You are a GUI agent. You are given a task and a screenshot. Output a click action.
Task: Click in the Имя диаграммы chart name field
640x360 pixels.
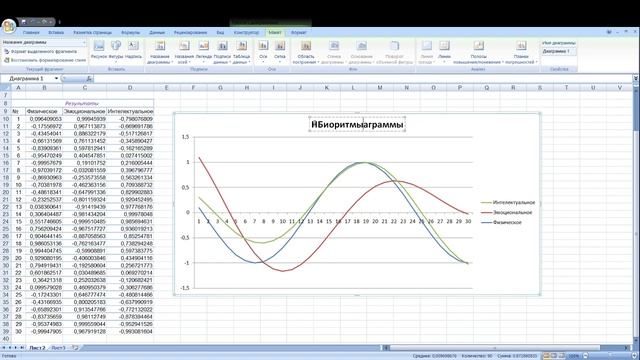tap(559, 51)
